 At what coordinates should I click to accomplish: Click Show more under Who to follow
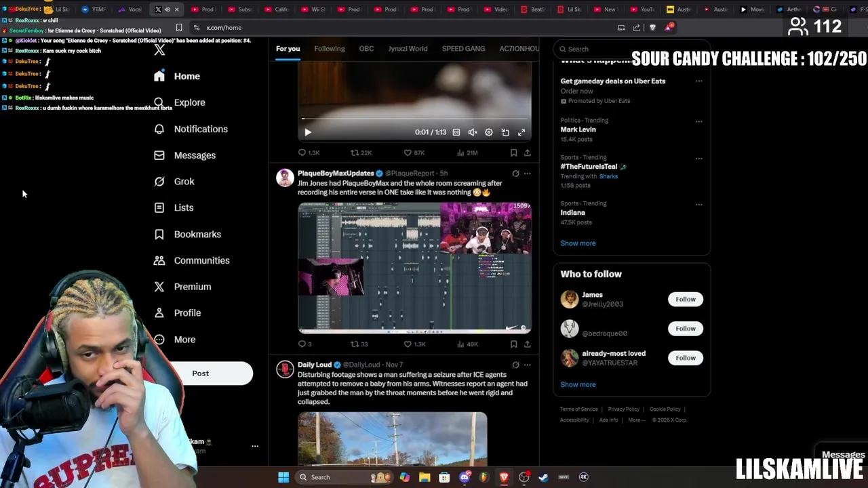coord(578,385)
